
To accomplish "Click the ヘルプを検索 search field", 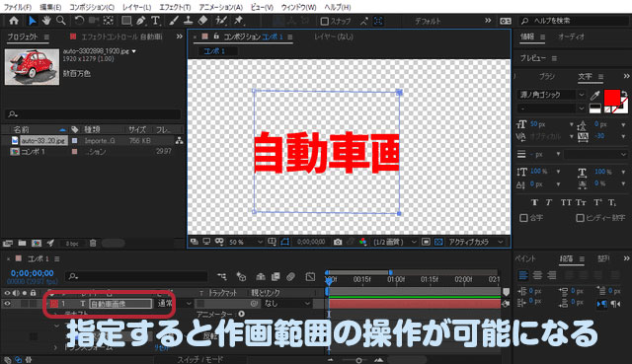I will point(575,21).
